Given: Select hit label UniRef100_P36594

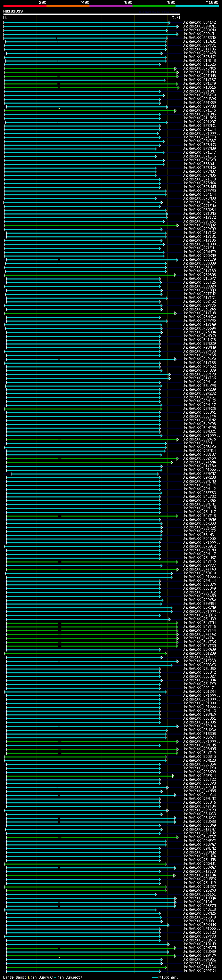Looking at the screenshot, I should click(x=199, y=328).
